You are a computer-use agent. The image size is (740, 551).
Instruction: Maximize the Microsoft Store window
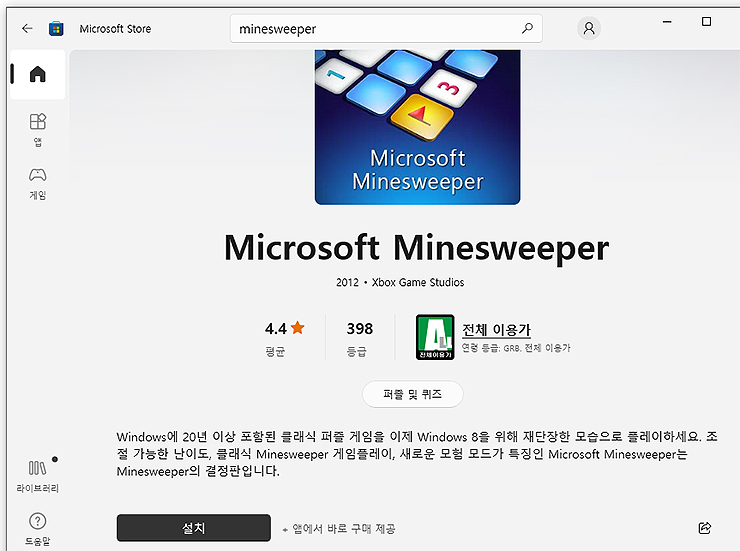click(706, 22)
